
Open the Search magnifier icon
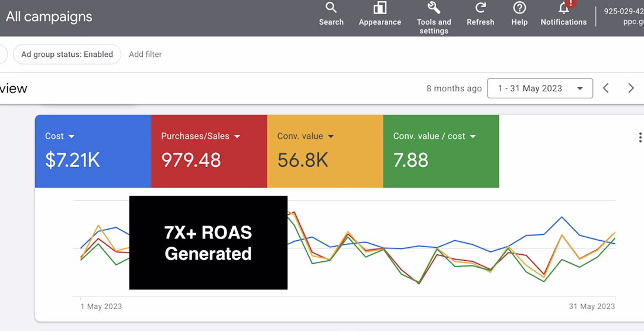(331, 8)
